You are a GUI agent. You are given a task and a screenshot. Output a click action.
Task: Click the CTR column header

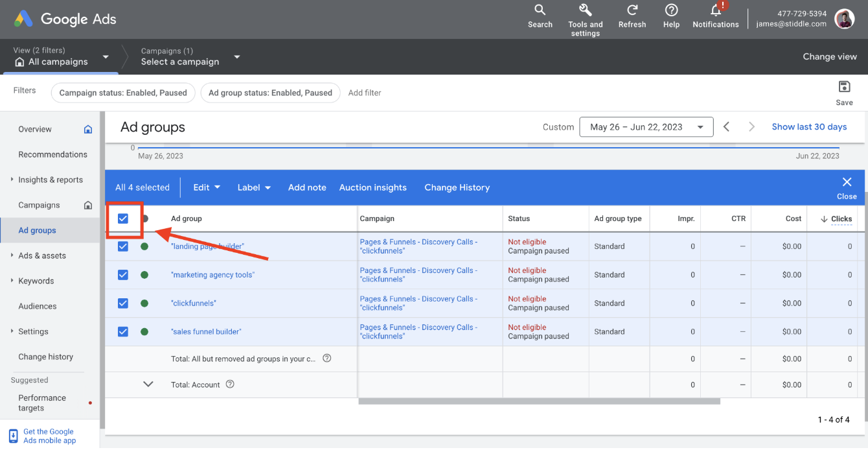pos(738,219)
